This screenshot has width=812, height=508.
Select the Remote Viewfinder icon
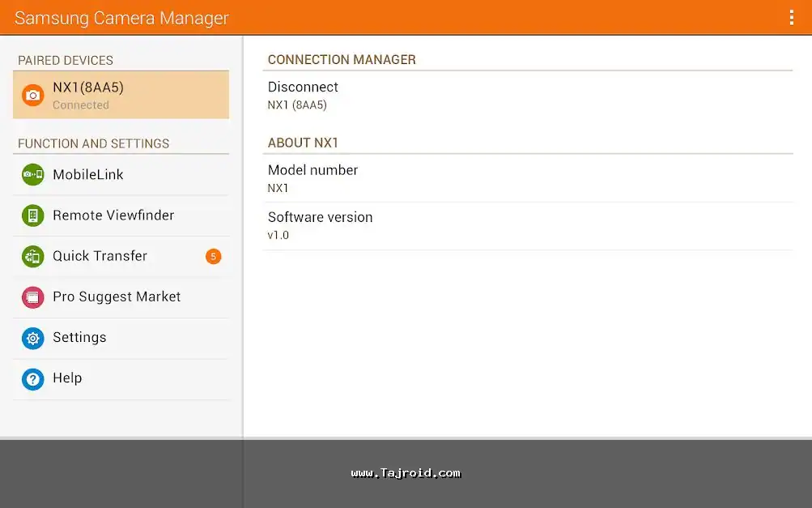(32, 216)
